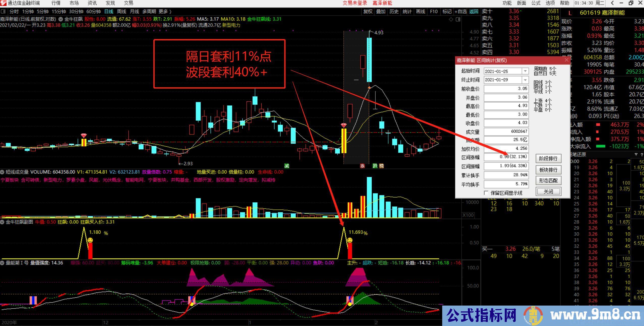The width and height of the screenshot is (644, 326).
Task: Click the red L marker beside 601619
Action: pyautogui.click(x=570, y=13)
